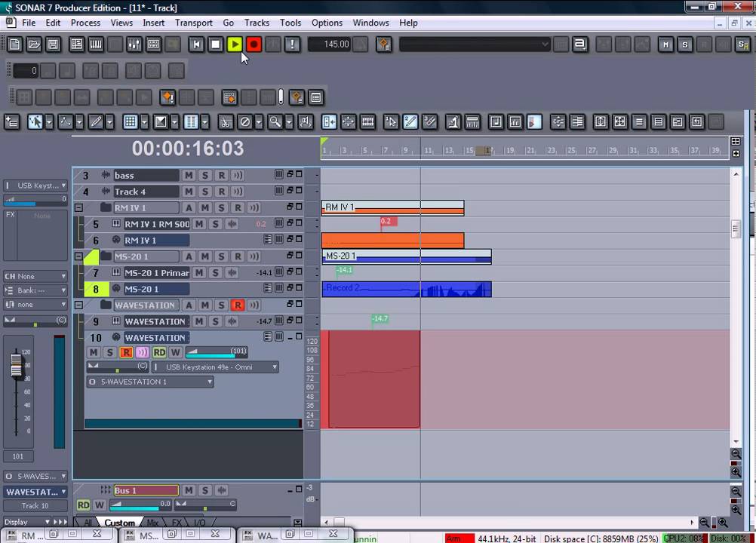
Task: Solo the bass track
Action: tap(205, 176)
